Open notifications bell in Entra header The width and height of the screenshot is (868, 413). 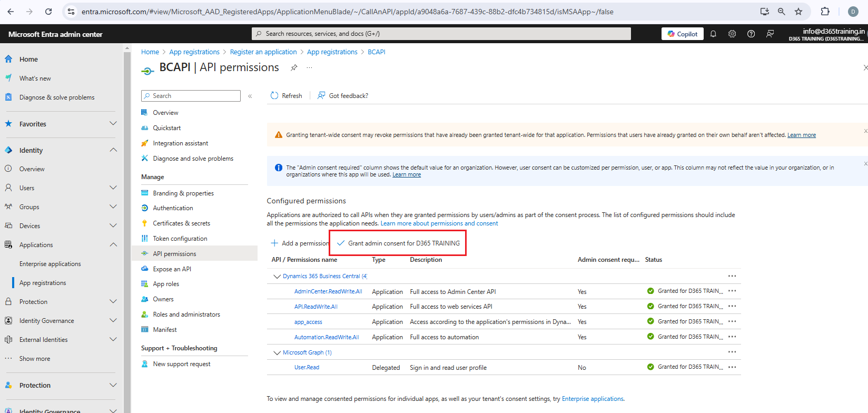[x=713, y=34]
